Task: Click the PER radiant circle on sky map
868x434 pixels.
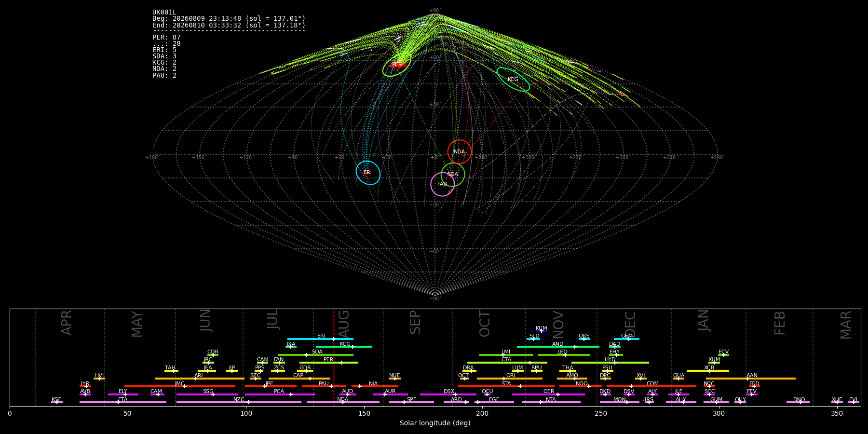Action: click(x=396, y=65)
